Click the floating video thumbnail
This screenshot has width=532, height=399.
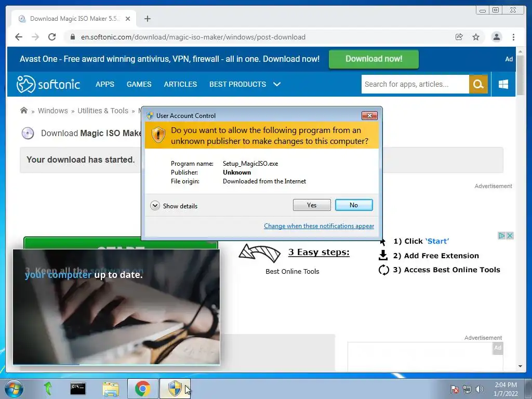pos(116,307)
